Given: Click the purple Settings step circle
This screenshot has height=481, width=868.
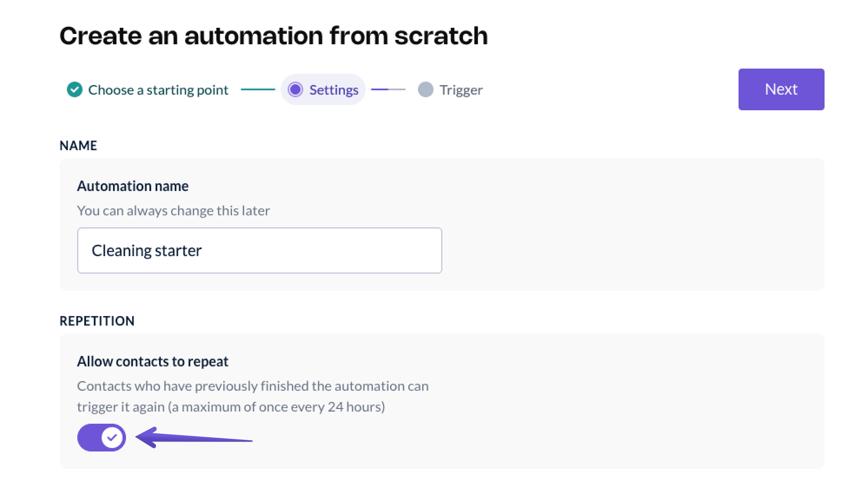Looking at the screenshot, I should 295,89.
